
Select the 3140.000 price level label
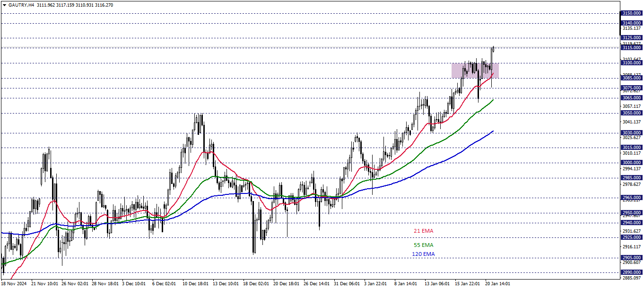632,23
